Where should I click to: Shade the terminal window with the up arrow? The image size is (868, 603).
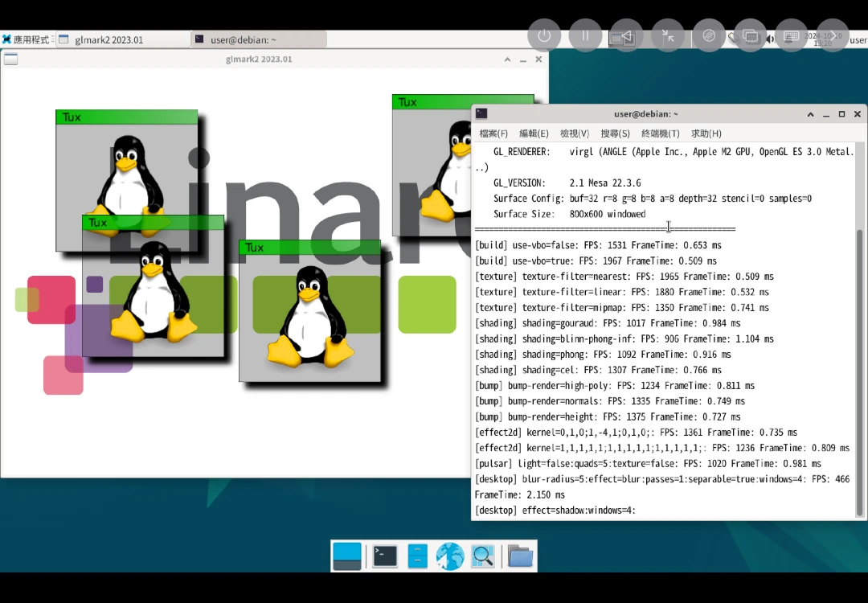pyautogui.click(x=810, y=114)
